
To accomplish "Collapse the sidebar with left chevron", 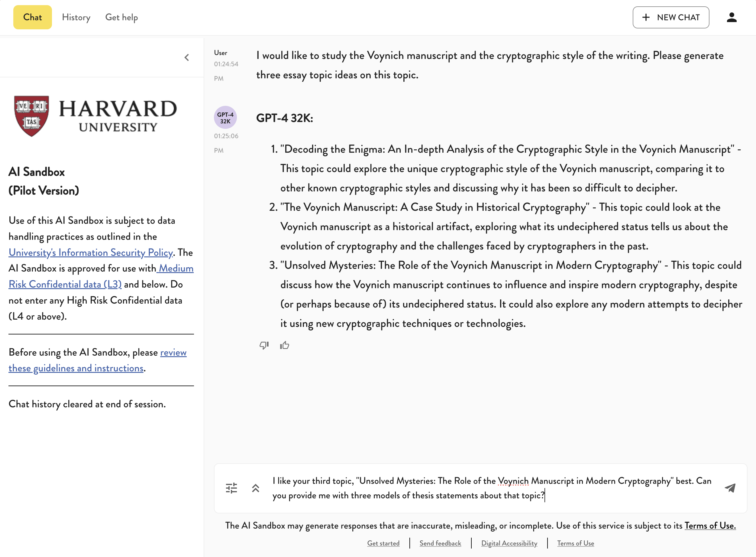I will tap(187, 58).
